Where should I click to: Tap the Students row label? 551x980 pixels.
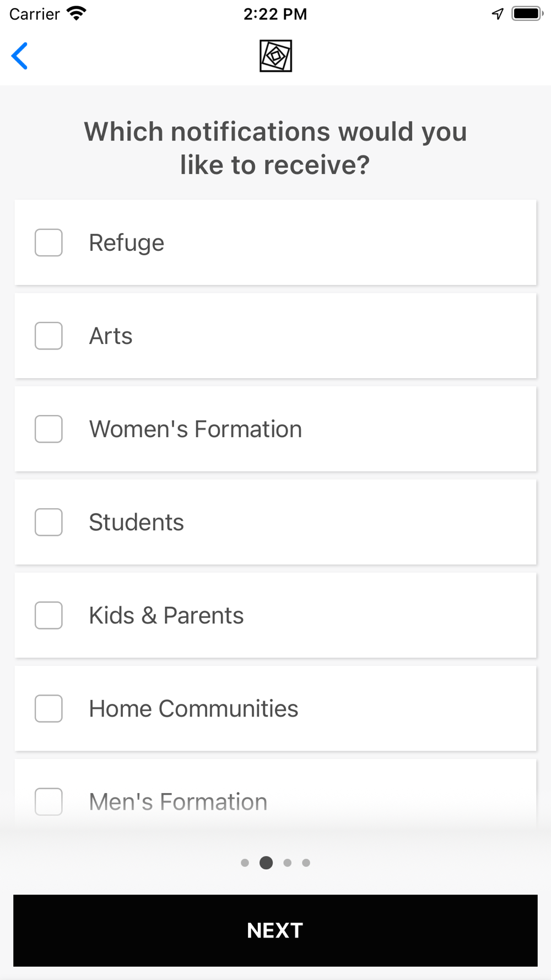click(x=136, y=523)
